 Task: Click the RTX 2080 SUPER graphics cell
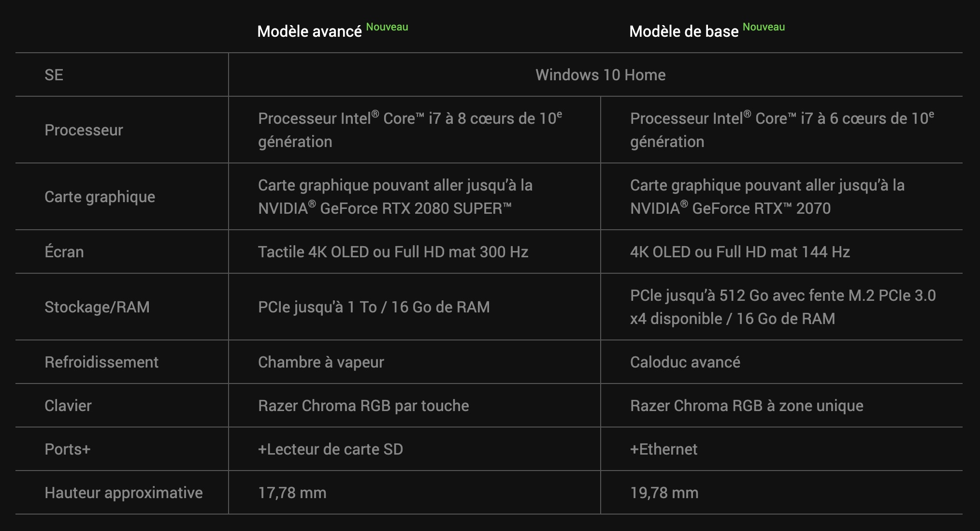click(395, 197)
